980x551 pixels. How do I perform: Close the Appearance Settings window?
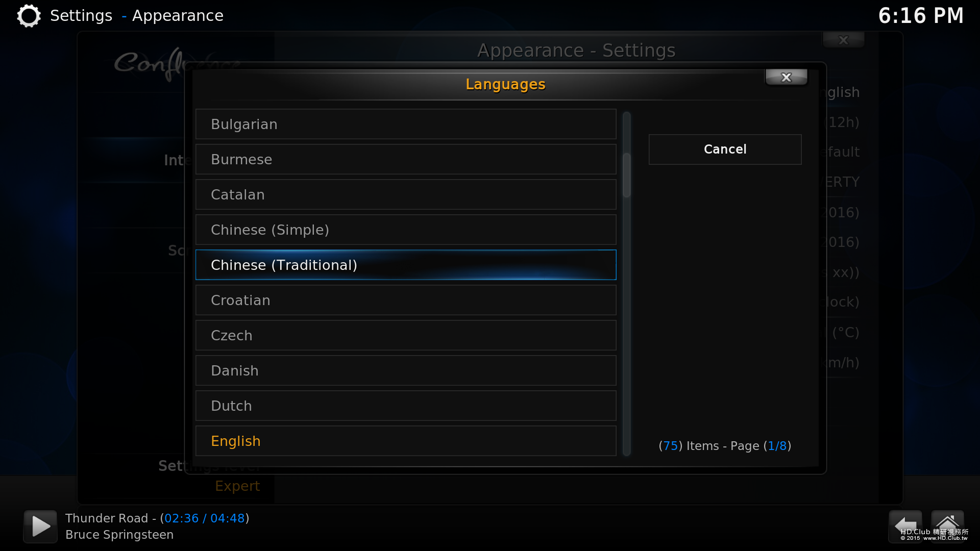tap(843, 40)
